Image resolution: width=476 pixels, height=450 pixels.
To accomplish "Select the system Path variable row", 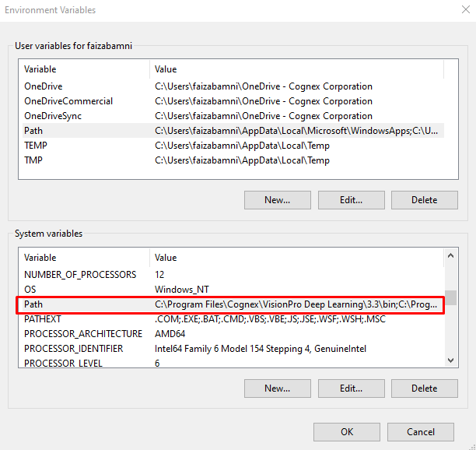I will pyautogui.click(x=33, y=304).
